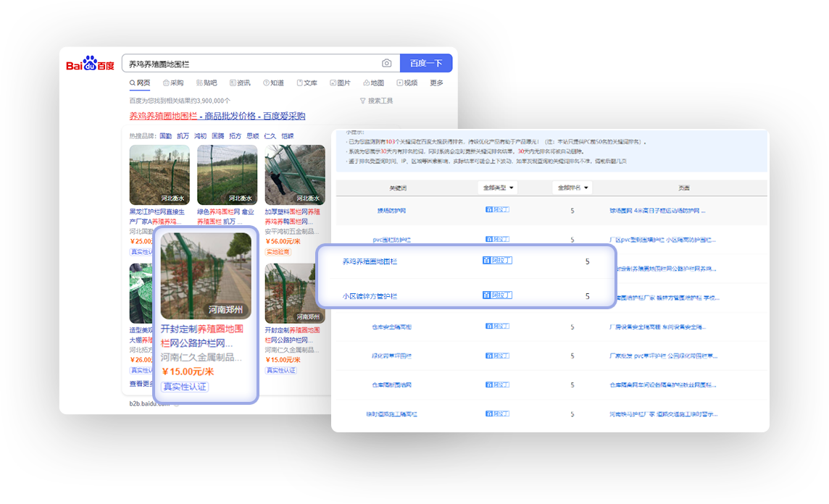829x504 pixels.
Task: Select hot brand 凯万
Action: click(183, 135)
